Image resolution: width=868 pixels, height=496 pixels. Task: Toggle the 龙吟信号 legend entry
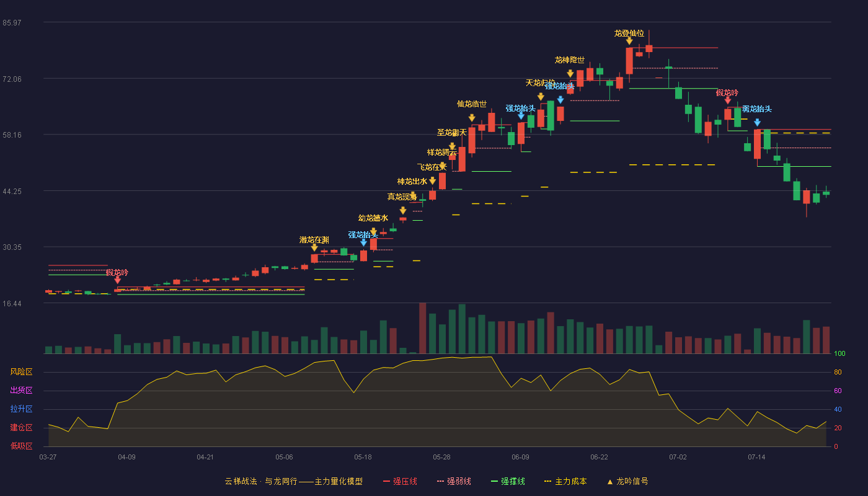(x=627, y=481)
